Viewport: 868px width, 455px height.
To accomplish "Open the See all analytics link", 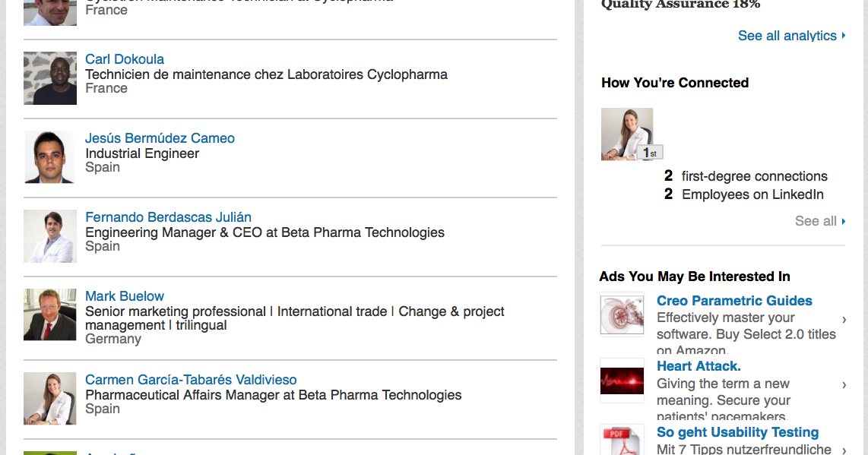I will (787, 36).
